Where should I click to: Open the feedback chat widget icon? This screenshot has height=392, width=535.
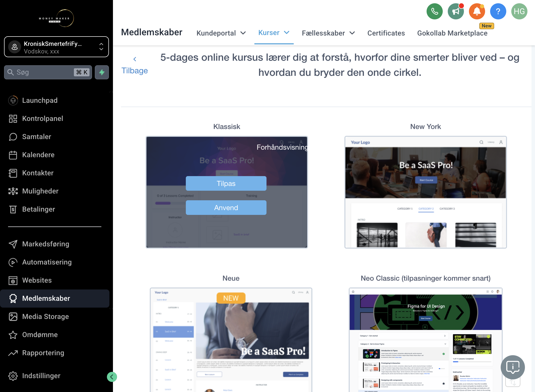513,367
